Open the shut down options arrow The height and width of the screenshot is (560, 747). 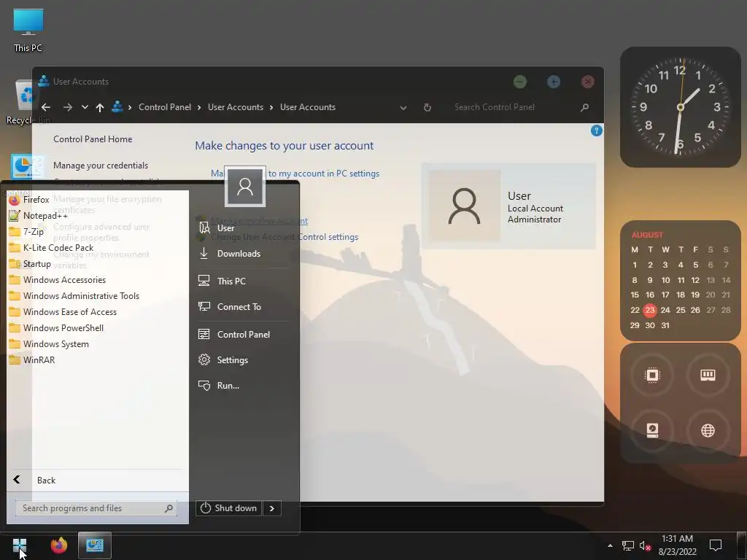(272, 508)
